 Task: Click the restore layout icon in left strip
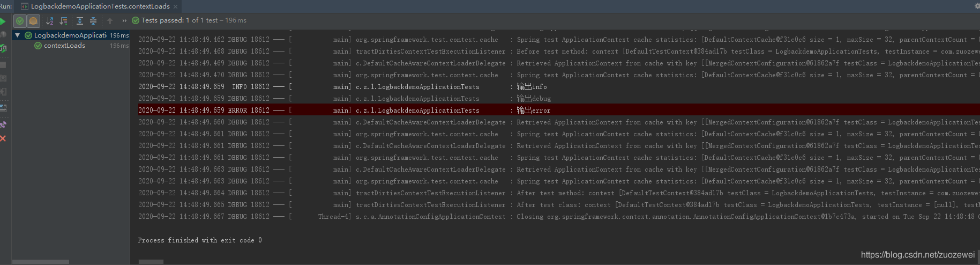coord(3,108)
